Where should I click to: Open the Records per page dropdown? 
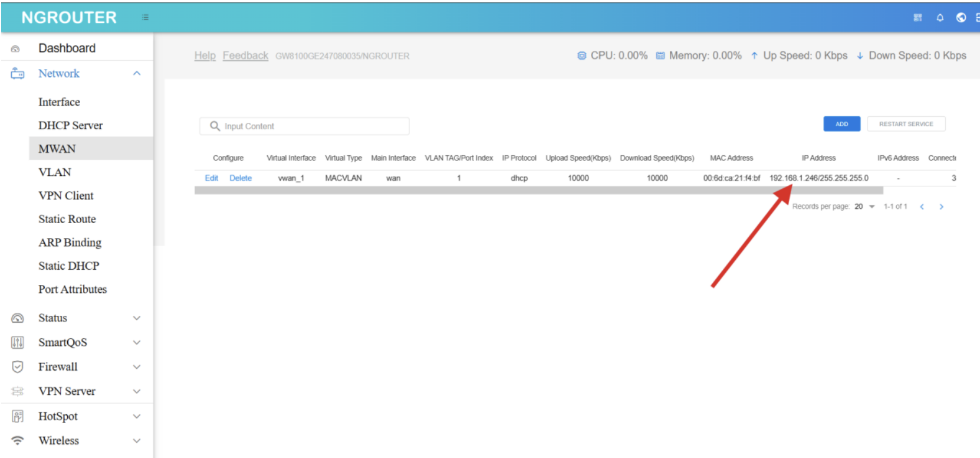(x=864, y=207)
